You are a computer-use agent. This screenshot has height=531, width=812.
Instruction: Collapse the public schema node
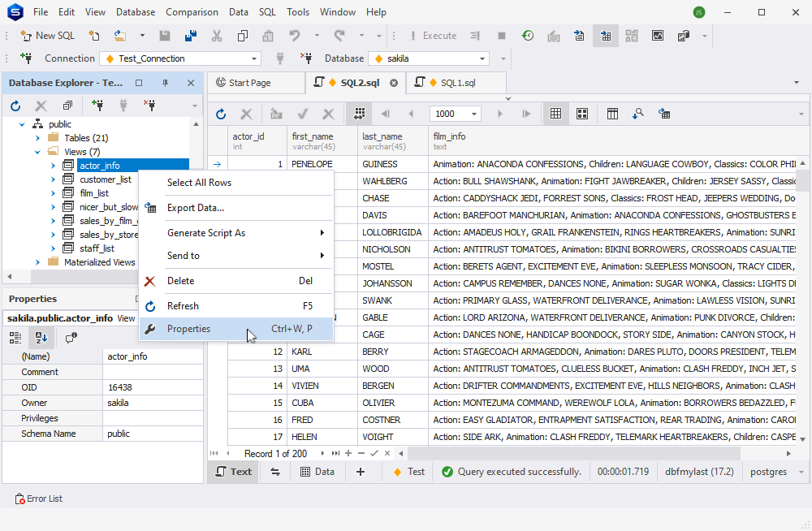coord(22,124)
